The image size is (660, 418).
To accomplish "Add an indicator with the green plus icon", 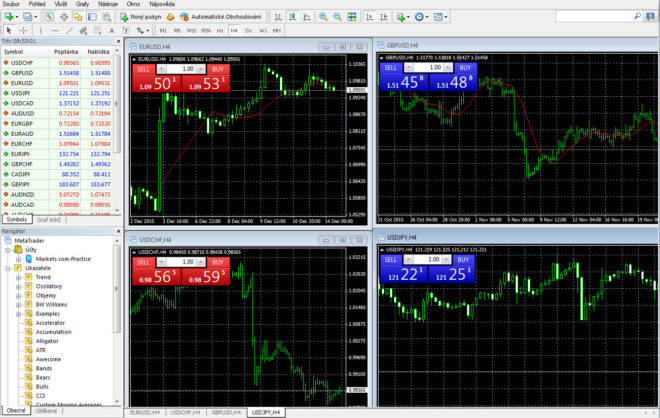I will 401,17.
